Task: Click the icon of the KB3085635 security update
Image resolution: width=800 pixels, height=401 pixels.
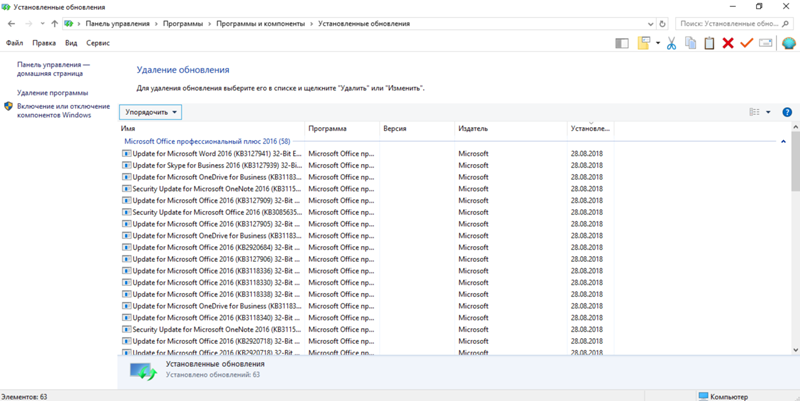Action: 127,212
